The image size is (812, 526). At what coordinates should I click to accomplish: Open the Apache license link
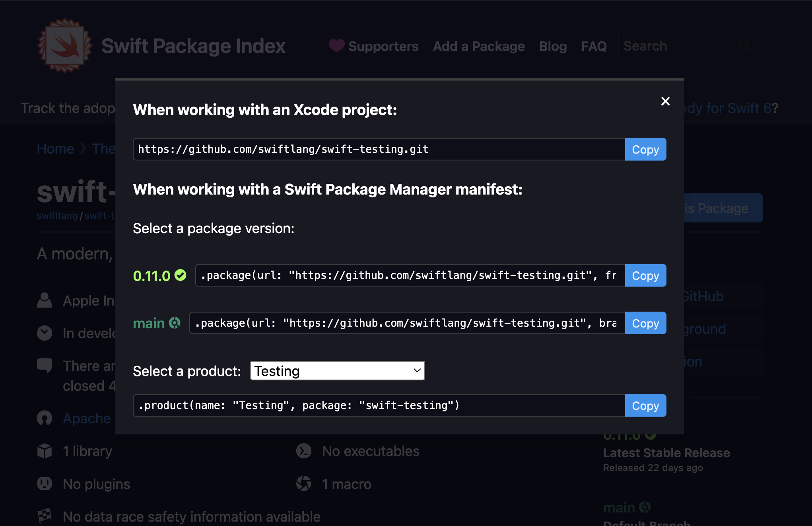click(87, 419)
